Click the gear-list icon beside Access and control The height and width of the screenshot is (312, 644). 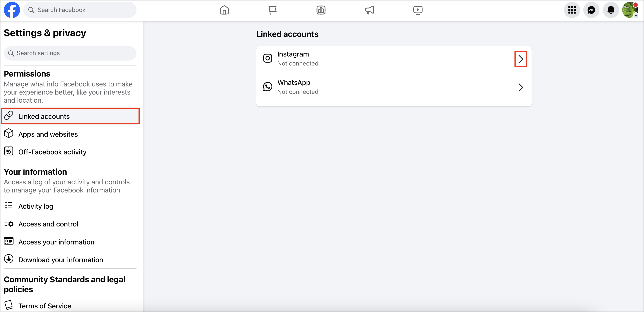tap(9, 223)
